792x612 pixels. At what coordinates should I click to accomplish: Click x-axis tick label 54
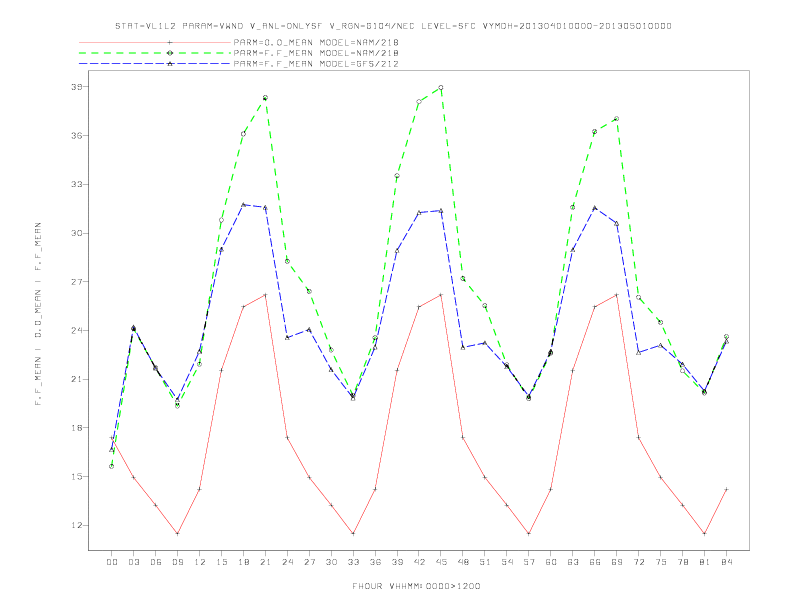[x=507, y=562]
